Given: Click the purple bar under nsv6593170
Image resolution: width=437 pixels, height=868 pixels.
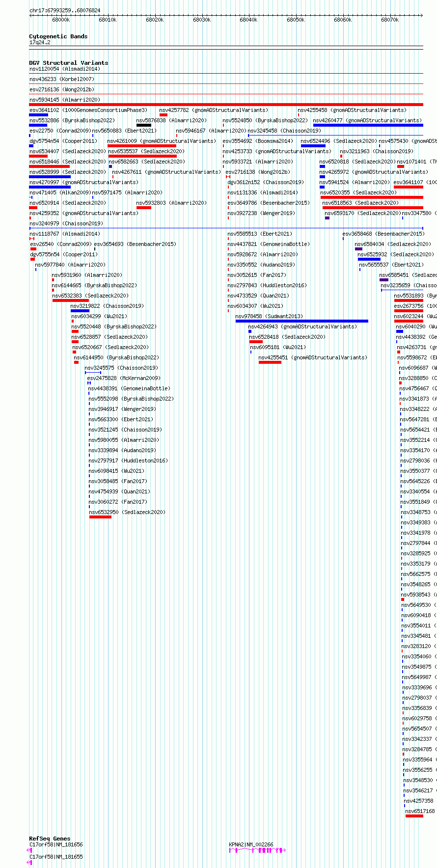Looking at the screenshot, I should click(327, 218).
